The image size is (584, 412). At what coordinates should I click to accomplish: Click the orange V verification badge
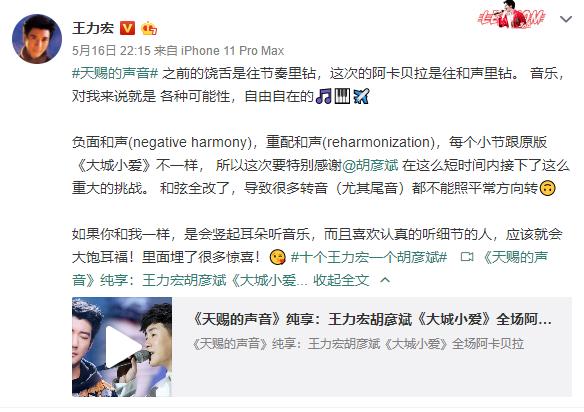point(127,28)
